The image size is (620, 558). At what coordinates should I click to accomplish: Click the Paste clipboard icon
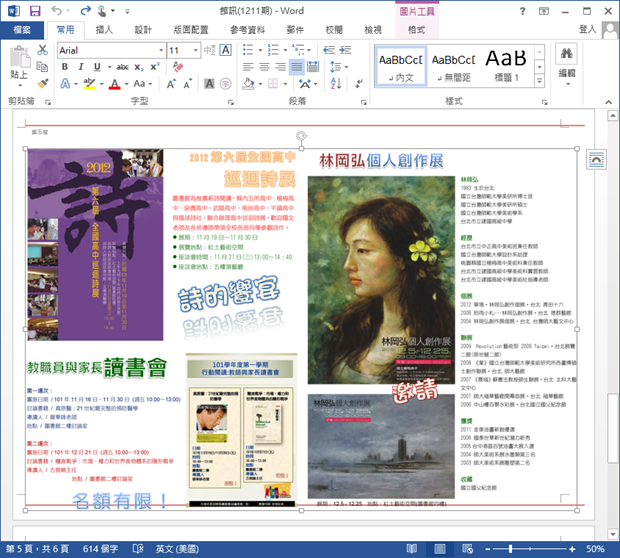point(19,57)
